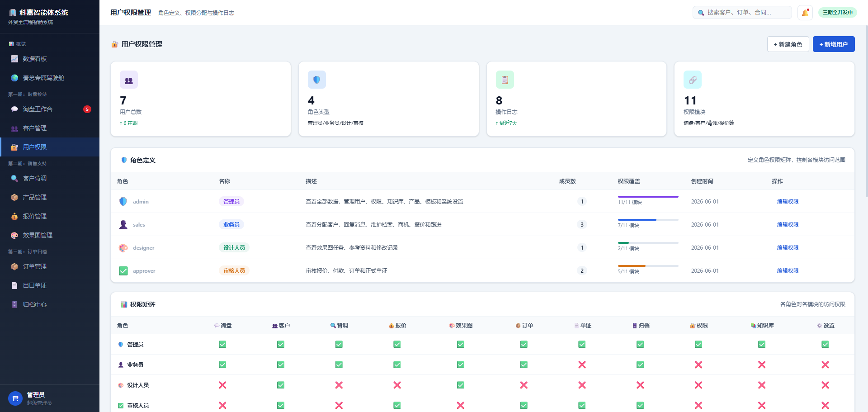Click the 角色类型 shield icon card
The width and height of the screenshot is (868, 412).
point(317,80)
